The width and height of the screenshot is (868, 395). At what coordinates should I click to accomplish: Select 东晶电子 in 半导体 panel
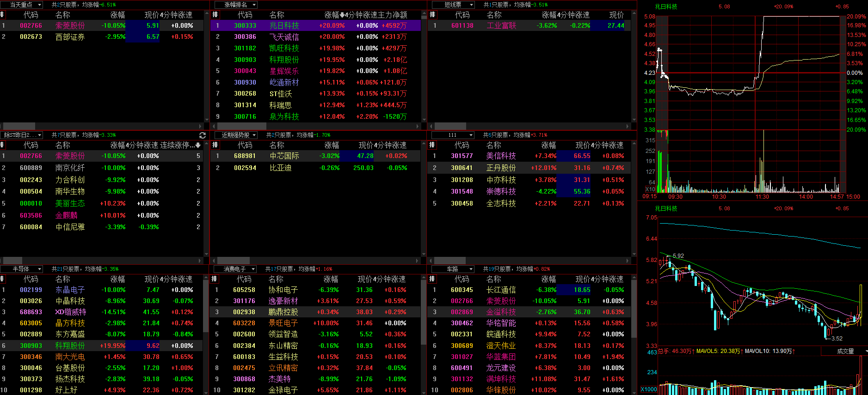coord(102,290)
